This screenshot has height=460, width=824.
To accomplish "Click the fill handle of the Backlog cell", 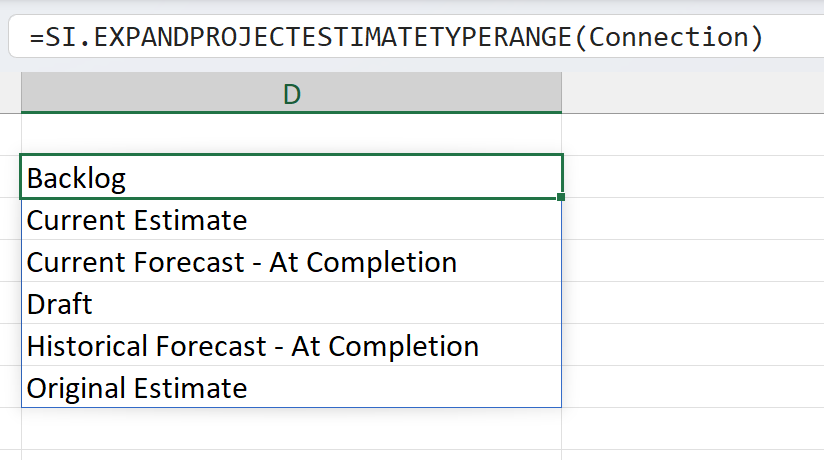I will click(x=562, y=197).
